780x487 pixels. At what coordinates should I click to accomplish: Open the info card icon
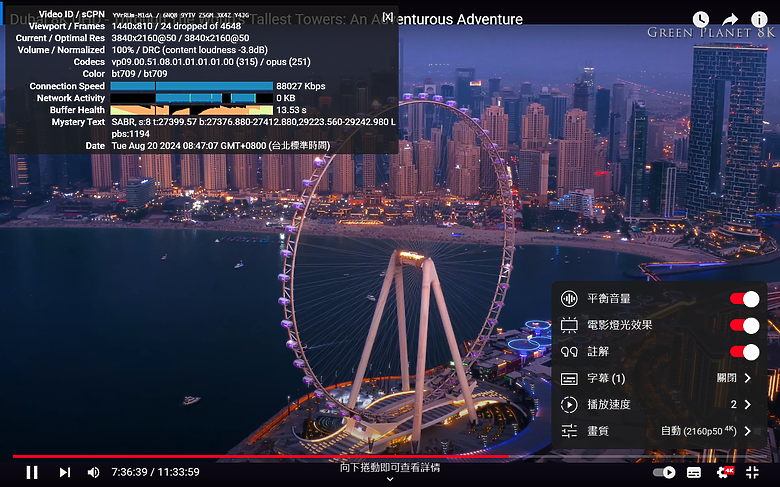click(759, 19)
